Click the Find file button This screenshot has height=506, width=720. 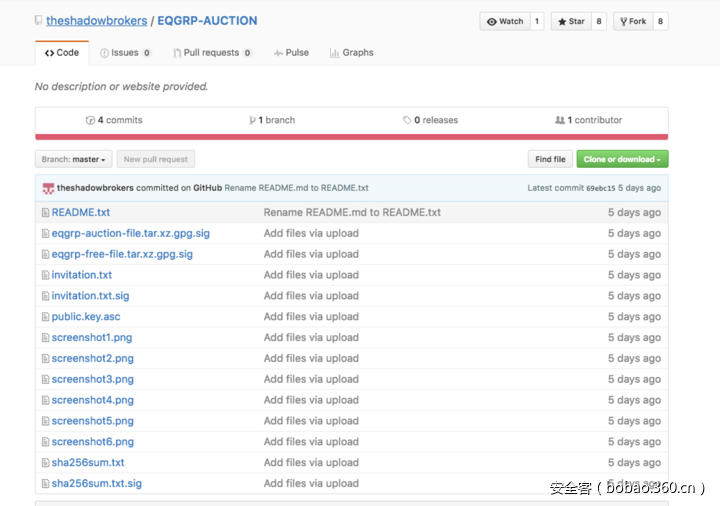tap(550, 159)
